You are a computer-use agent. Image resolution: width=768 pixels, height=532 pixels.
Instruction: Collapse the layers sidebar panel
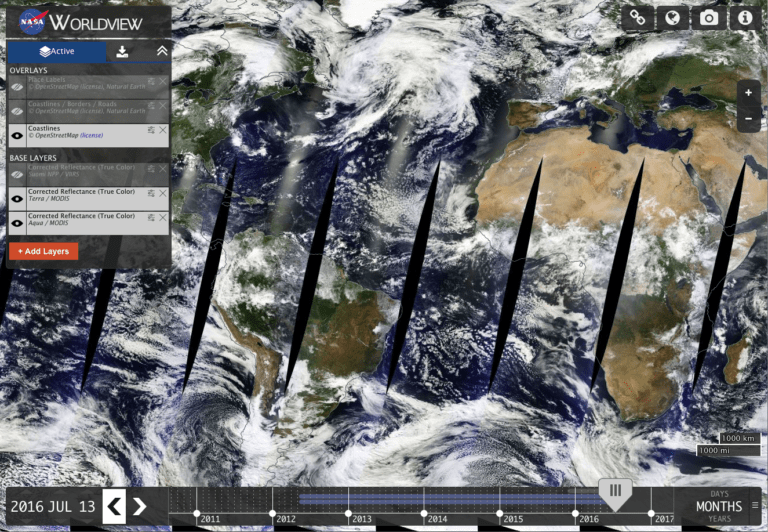coord(162,51)
